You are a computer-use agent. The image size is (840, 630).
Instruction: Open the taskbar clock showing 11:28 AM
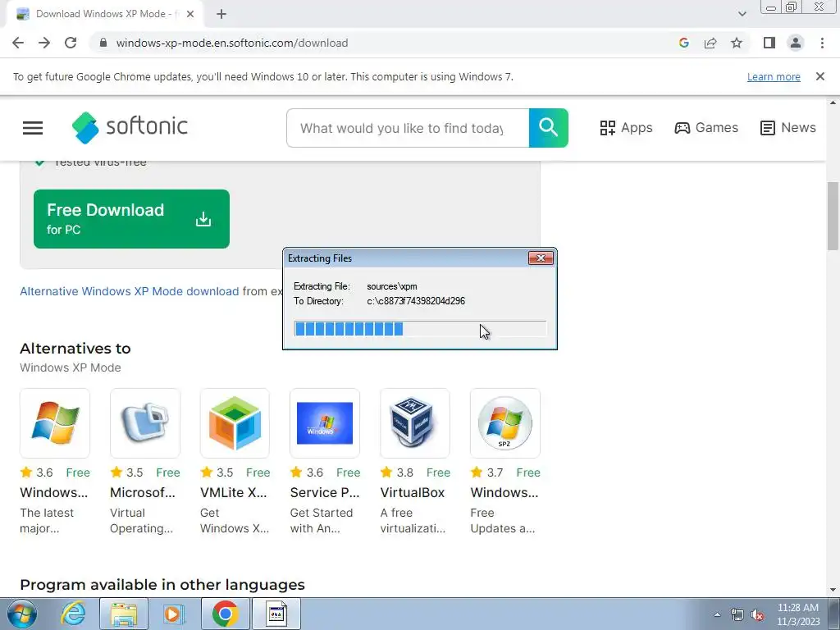point(798,614)
